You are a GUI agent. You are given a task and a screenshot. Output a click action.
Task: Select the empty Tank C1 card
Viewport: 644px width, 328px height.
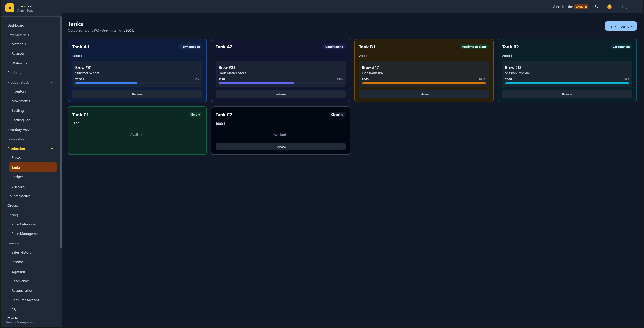tap(137, 130)
